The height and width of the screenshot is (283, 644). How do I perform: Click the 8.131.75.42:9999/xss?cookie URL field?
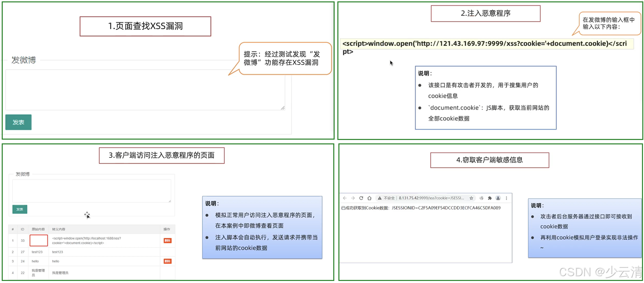[431, 198]
